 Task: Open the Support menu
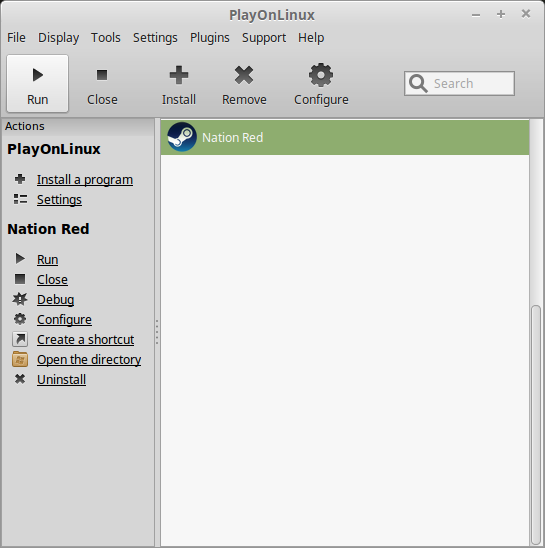coord(264,37)
